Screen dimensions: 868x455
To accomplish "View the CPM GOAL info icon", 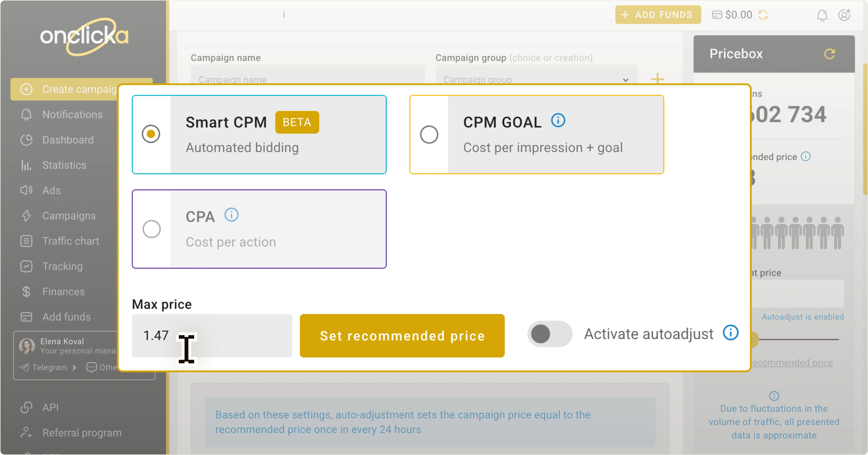I will 558,120.
